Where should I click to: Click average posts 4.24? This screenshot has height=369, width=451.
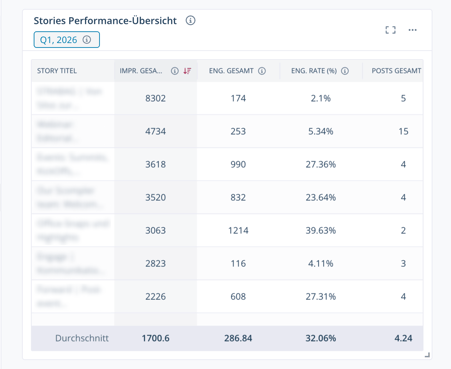pos(403,338)
